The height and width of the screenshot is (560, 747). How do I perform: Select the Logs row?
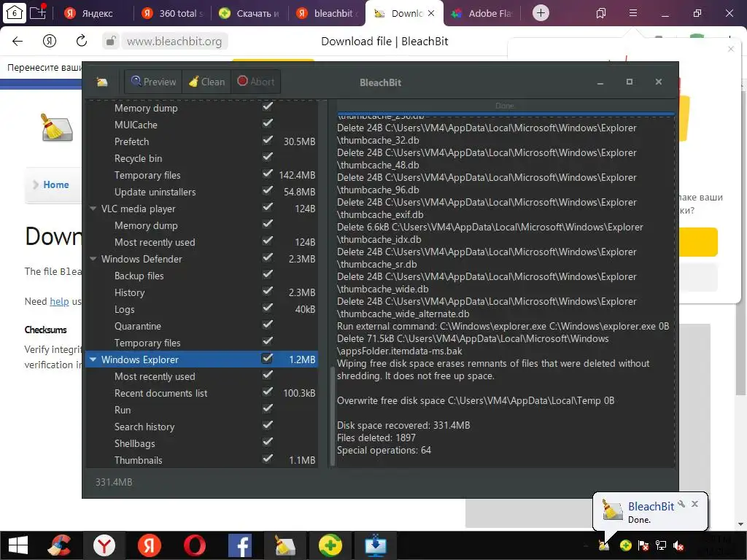(x=201, y=309)
